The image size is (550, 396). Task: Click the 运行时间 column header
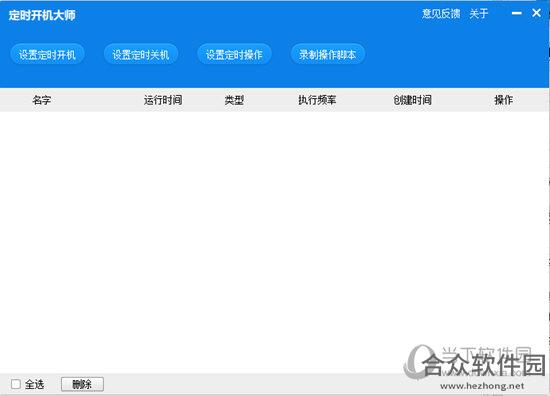point(163,100)
